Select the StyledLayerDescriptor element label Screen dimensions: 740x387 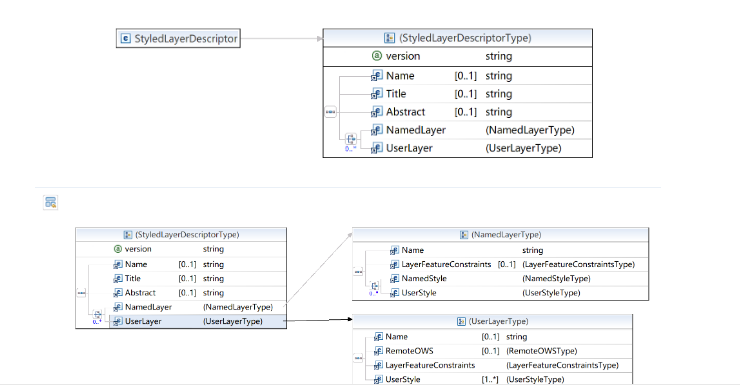tap(185, 39)
